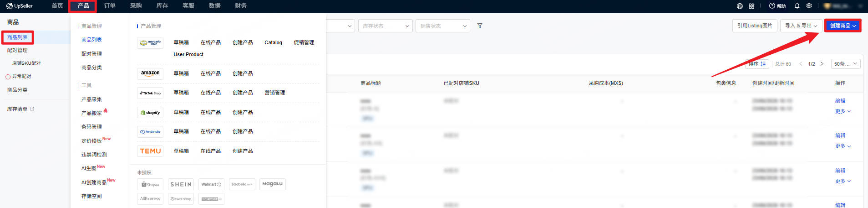
Task: Click 引用Listing图片 button
Action: [x=755, y=26]
